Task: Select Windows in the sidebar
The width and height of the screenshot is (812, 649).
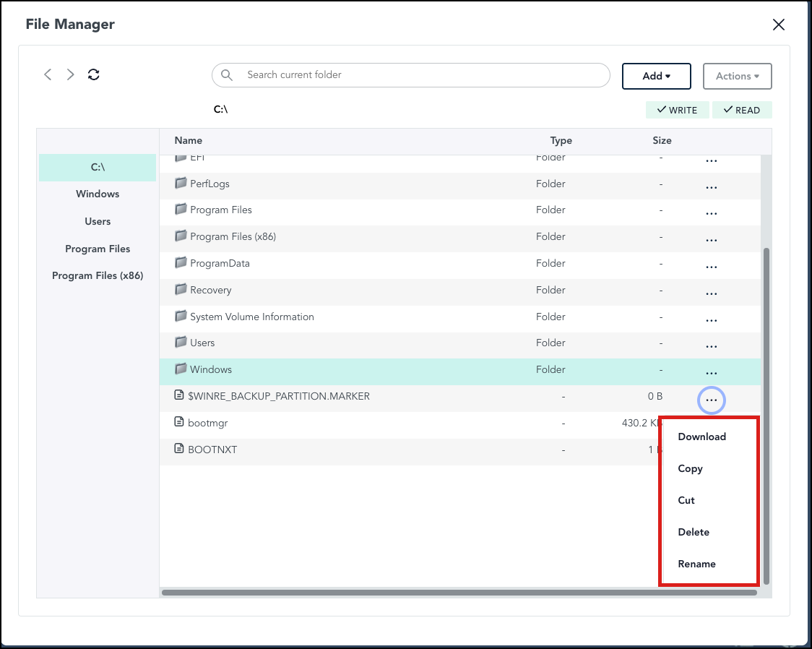Action: tap(98, 194)
